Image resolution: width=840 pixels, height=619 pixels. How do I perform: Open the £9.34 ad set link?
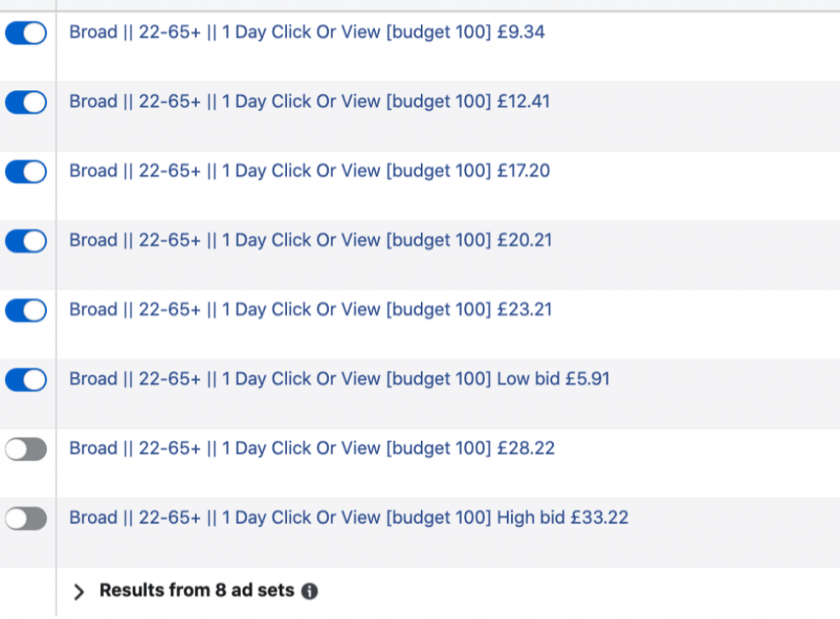click(307, 33)
